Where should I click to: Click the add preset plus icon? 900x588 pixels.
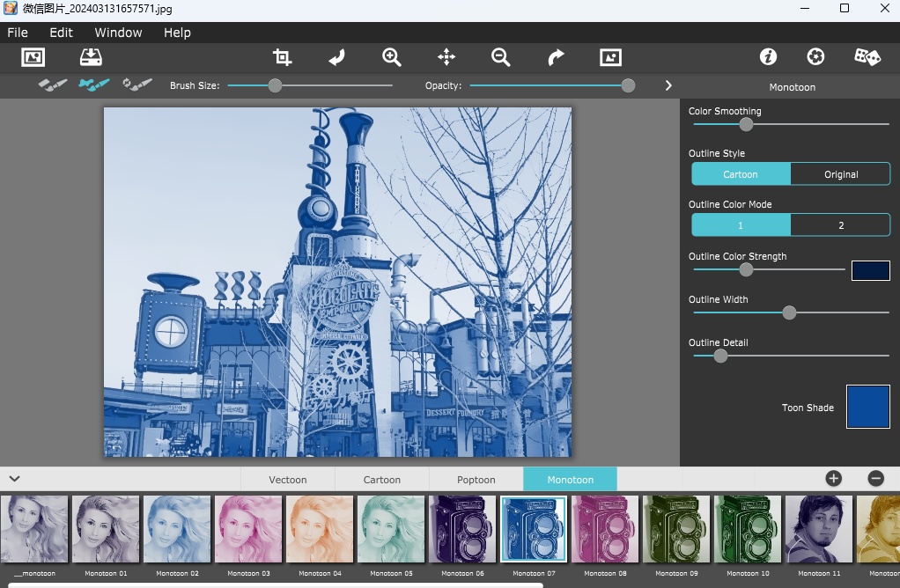[x=833, y=479]
